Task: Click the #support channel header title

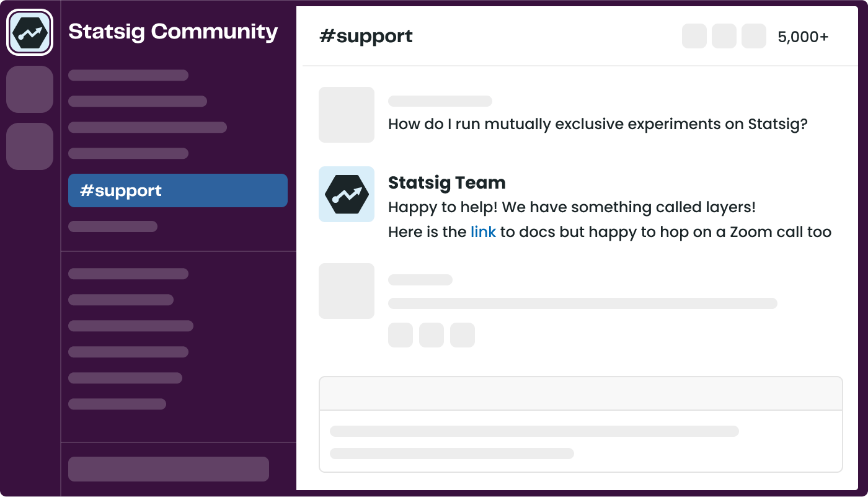Action: (x=366, y=37)
